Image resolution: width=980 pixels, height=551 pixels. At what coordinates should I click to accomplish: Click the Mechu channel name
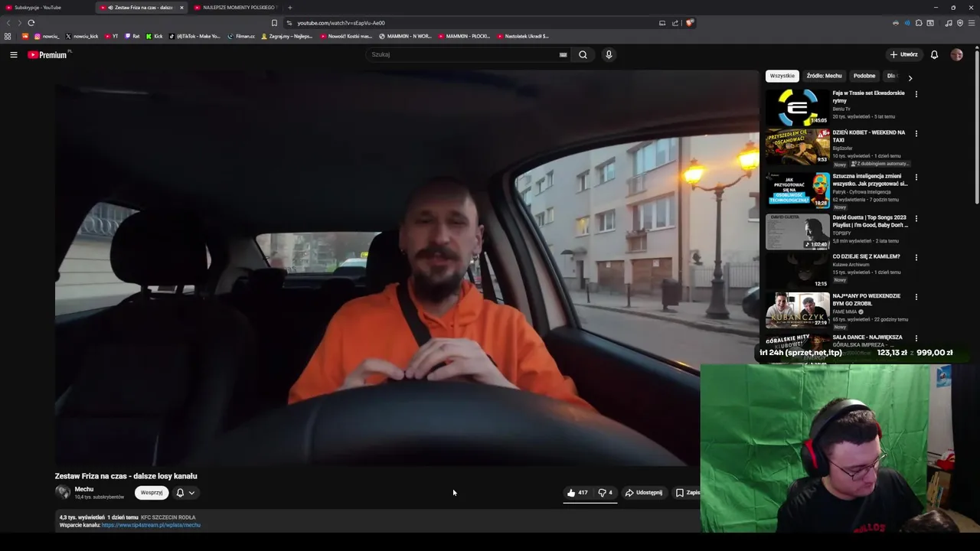84,489
